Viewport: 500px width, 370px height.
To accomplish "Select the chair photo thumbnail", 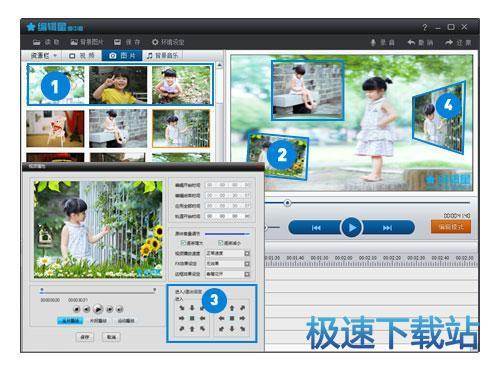I will click(55, 129).
